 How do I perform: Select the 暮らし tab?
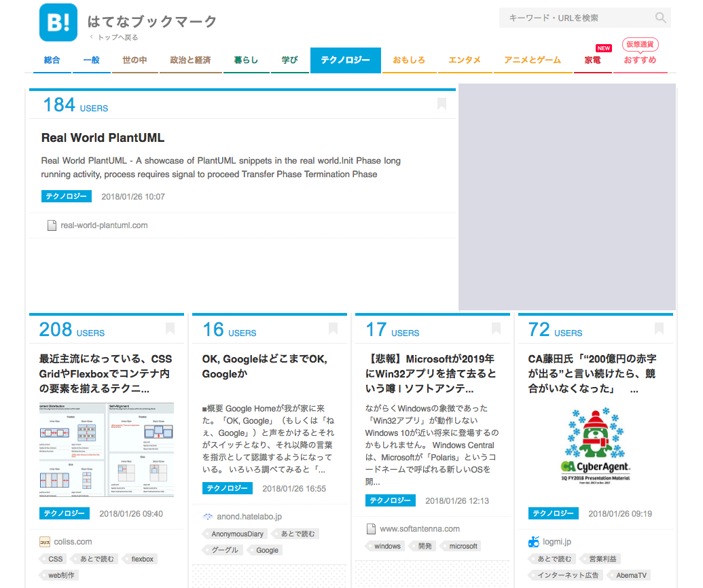[246, 60]
